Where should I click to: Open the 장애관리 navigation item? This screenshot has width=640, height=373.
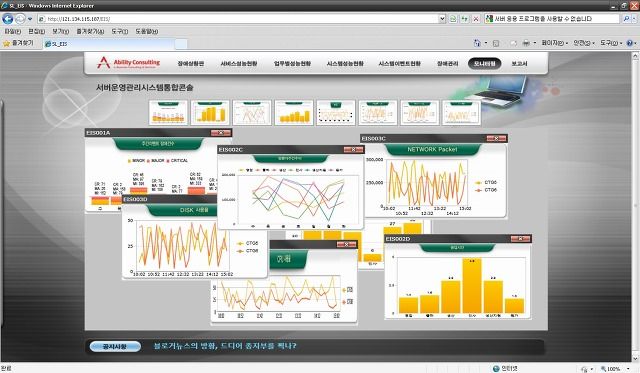tap(448, 64)
